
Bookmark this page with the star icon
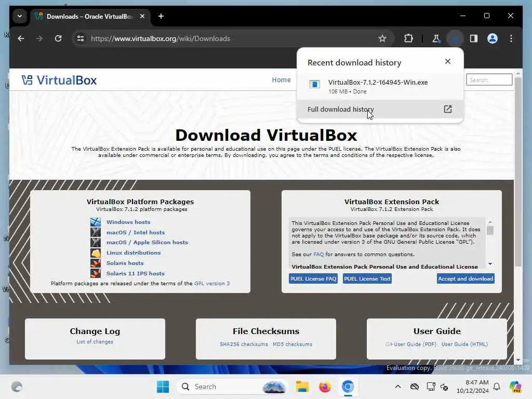[x=382, y=38]
